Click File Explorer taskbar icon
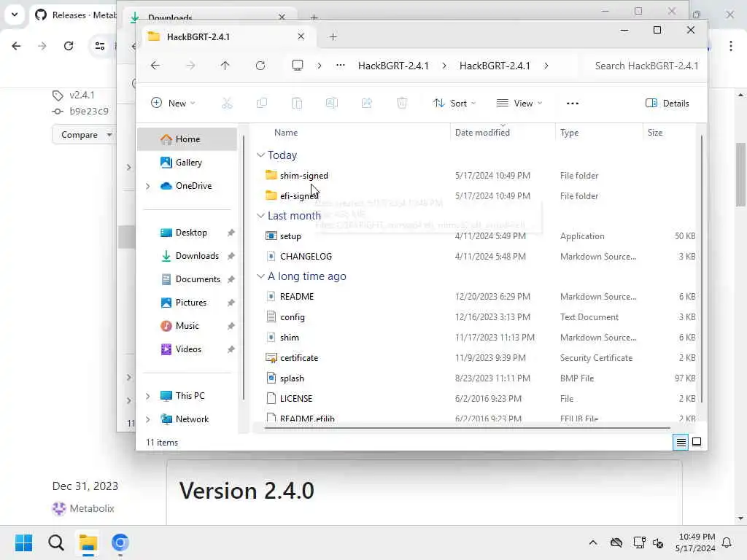Image resolution: width=747 pixels, height=560 pixels. click(88, 542)
